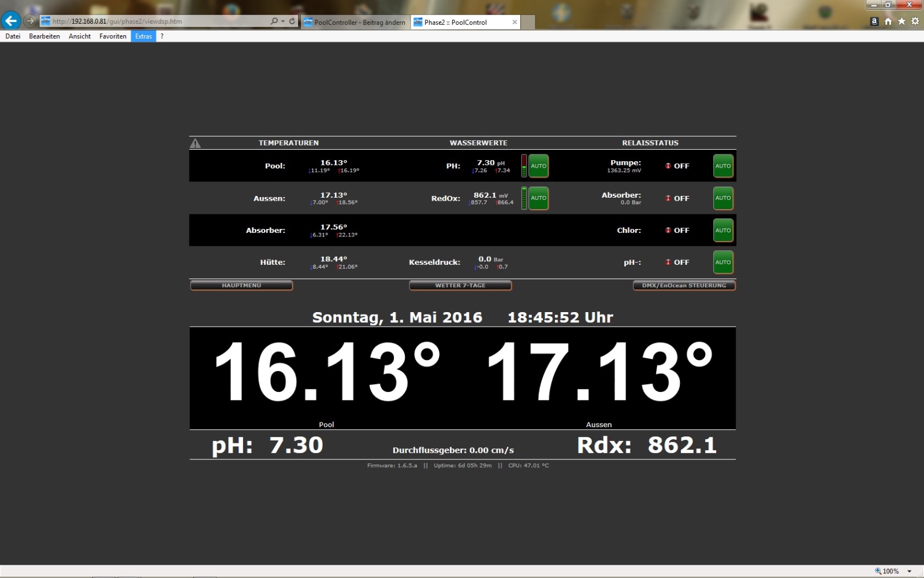Screen dimensions: 924x578
Task: Click the Rdx: 862.1 large readout
Action: tap(647, 446)
